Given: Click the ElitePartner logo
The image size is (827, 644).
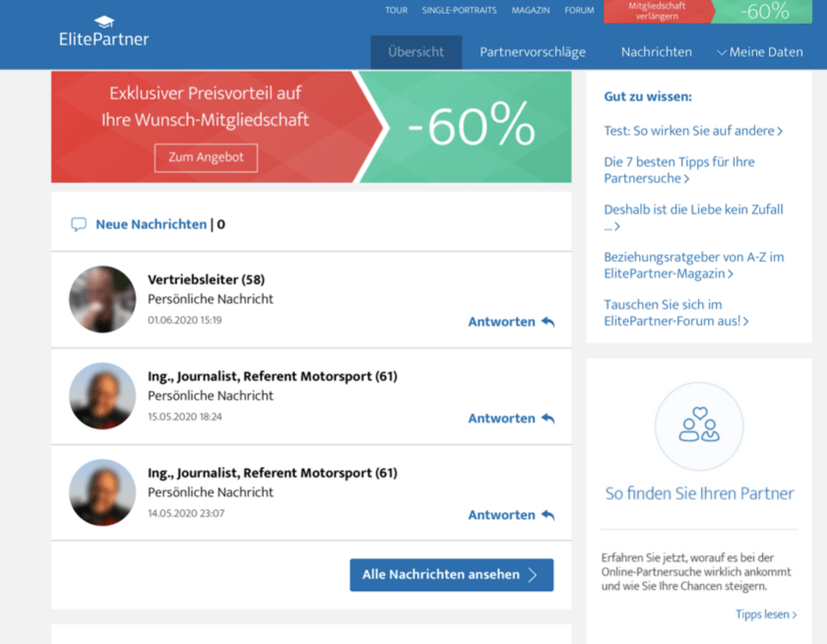Looking at the screenshot, I should pos(104,32).
